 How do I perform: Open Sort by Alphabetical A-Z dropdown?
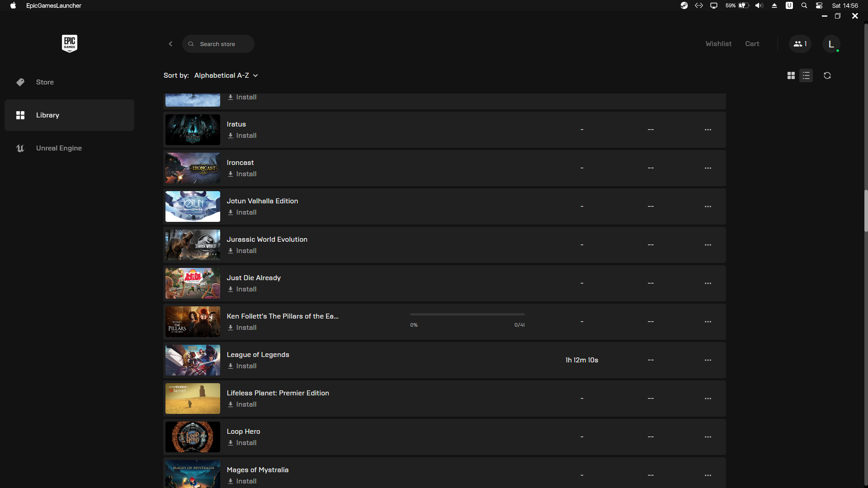pyautogui.click(x=226, y=75)
